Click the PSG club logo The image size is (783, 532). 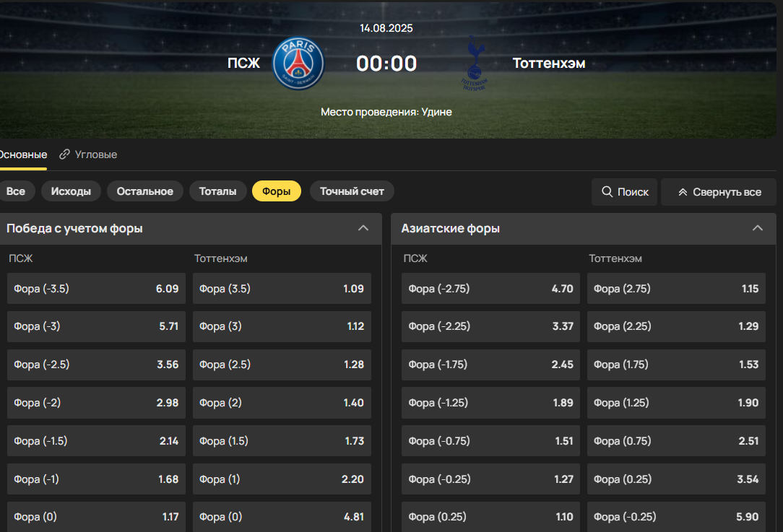pyautogui.click(x=298, y=64)
